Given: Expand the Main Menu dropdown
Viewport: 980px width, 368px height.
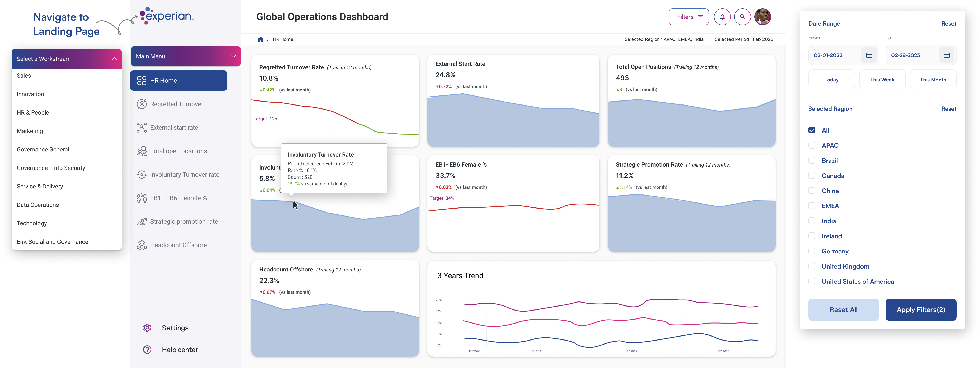Looking at the screenshot, I should tap(233, 56).
